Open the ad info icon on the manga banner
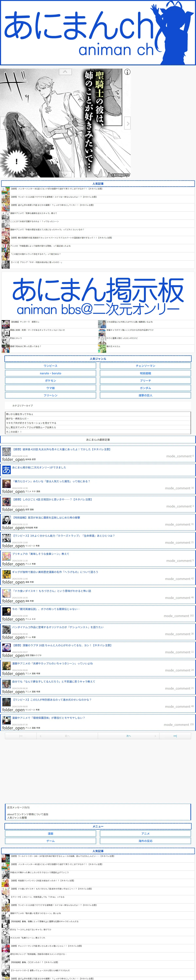 click(x=128, y=72)
